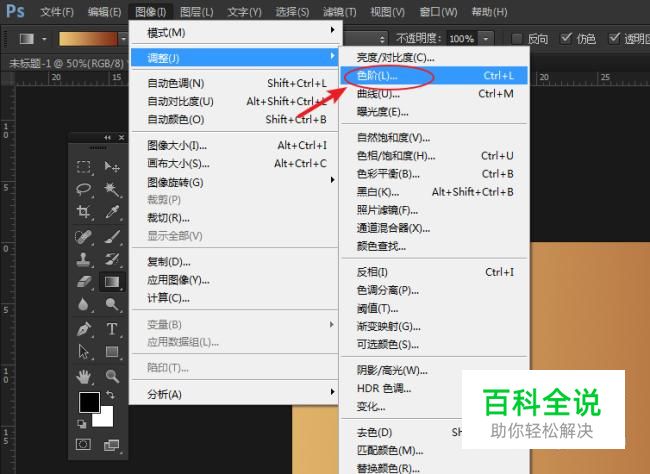Image resolution: width=650 pixels, height=474 pixels.
Task: Swap foreground and background colors
Action: (x=110, y=395)
